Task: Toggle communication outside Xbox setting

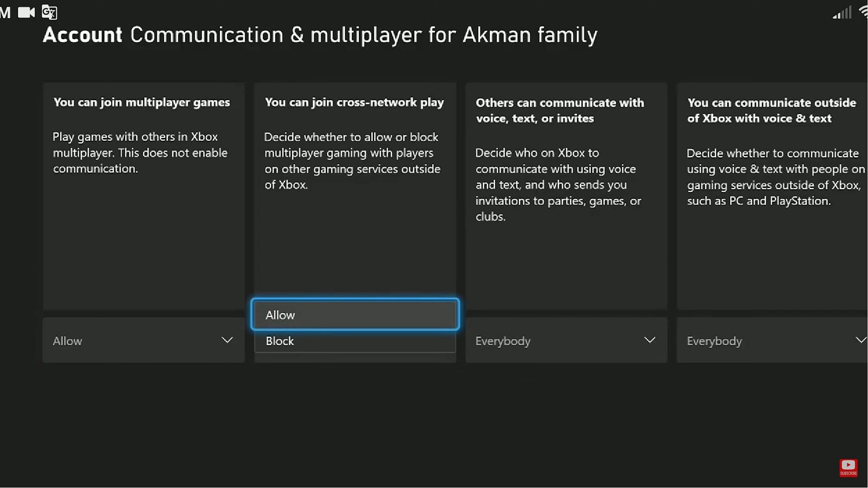Action: click(x=775, y=340)
